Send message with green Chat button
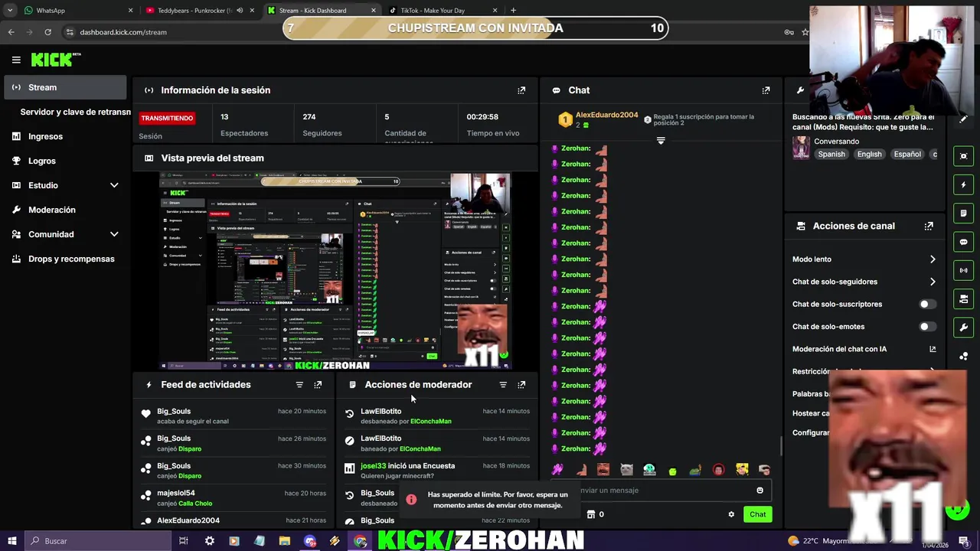This screenshot has height=551, width=980. [x=757, y=514]
